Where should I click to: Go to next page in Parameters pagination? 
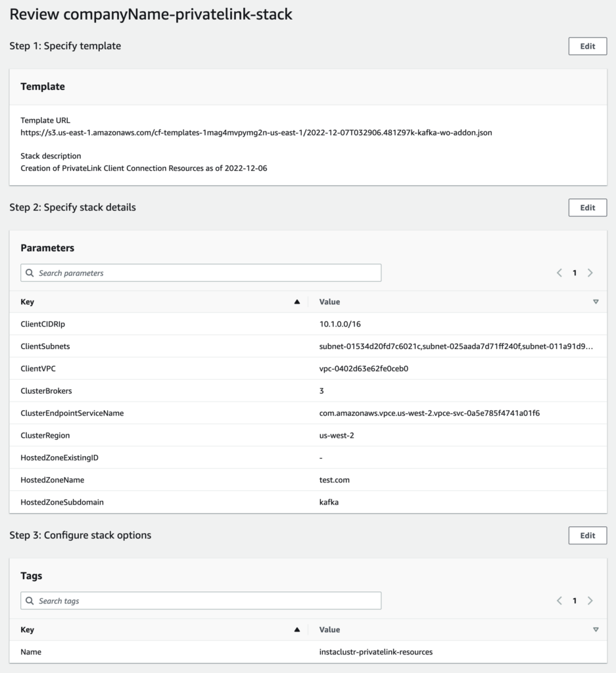(590, 273)
